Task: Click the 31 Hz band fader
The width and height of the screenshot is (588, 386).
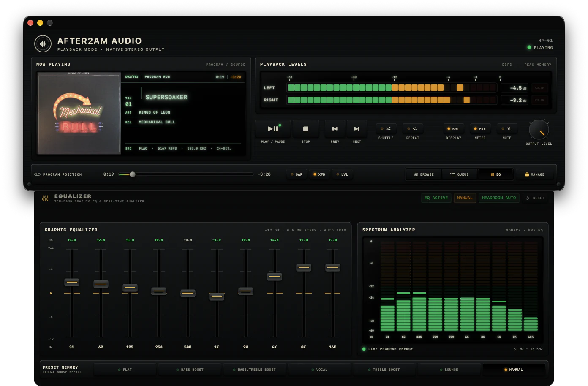Action: (72, 282)
